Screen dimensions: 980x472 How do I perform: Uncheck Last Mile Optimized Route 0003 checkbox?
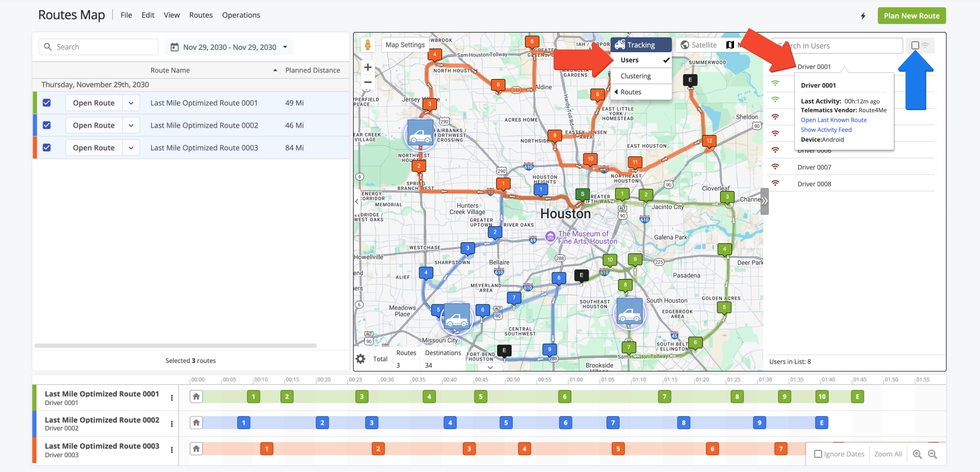point(46,147)
